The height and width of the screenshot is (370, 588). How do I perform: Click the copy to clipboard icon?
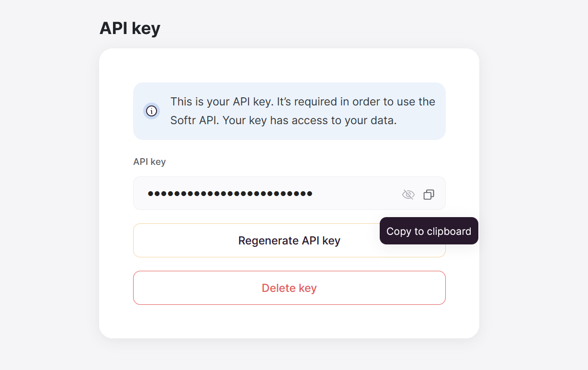point(429,194)
